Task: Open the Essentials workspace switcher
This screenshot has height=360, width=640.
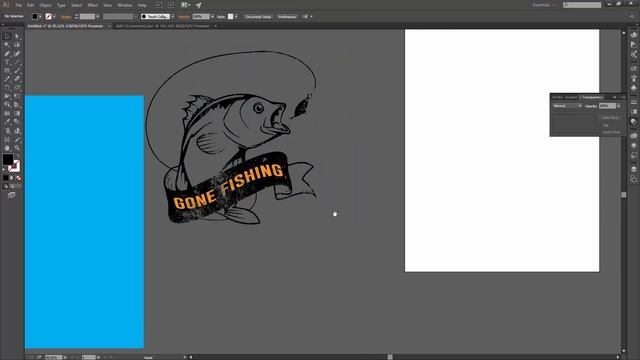Action: click(544, 5)
